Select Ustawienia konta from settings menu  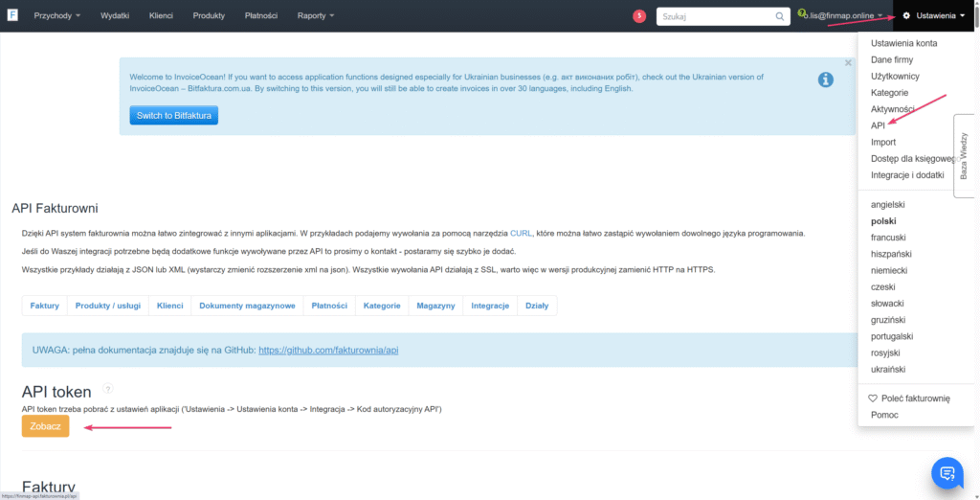903,43
